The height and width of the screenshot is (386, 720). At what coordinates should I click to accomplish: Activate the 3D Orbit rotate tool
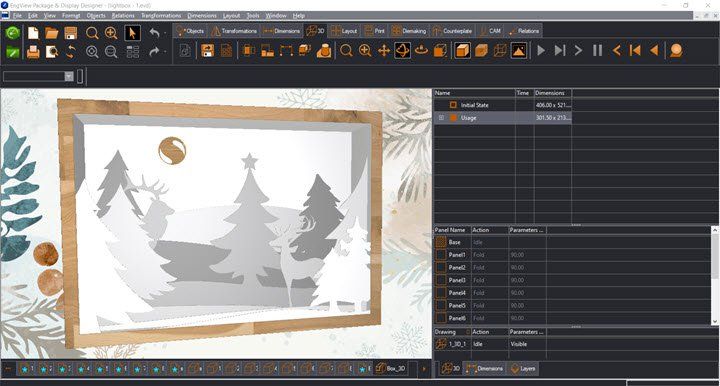point(402,50)
